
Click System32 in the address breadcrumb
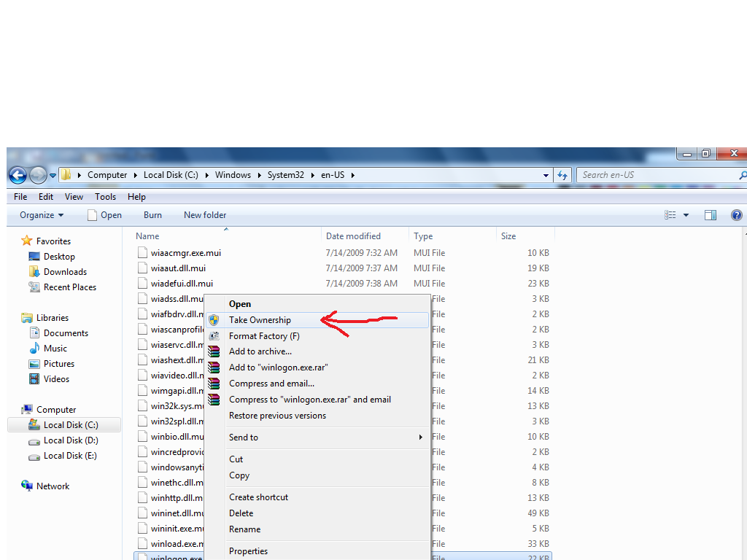[285, 175]
